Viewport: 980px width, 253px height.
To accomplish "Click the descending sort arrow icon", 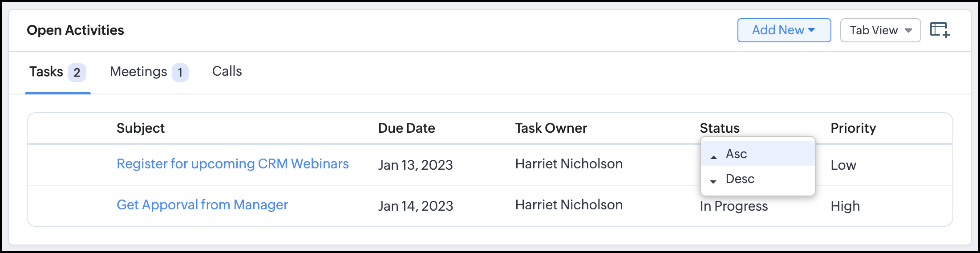I will point(713,181).
